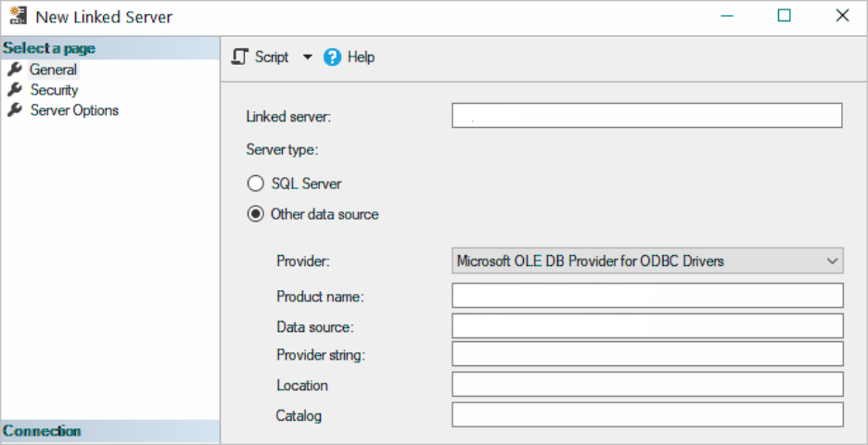Click the blue Help question mark icon

333,57
